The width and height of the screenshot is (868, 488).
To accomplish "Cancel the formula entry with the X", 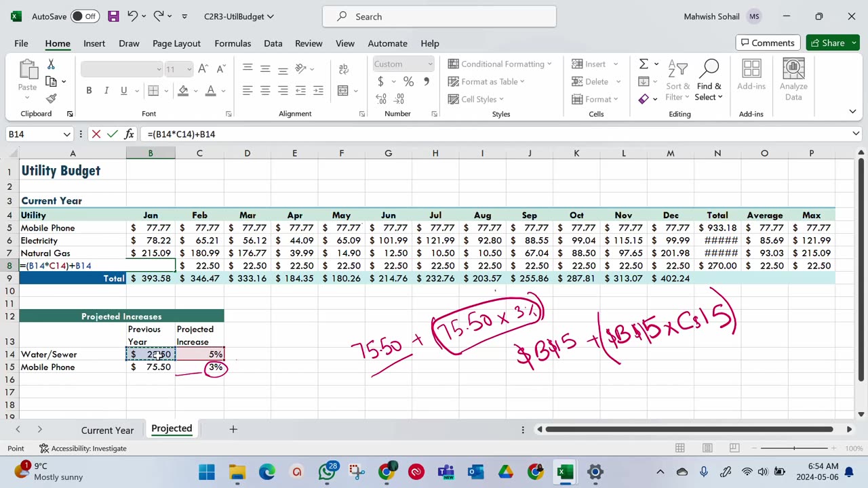I will tap(96, 134).
